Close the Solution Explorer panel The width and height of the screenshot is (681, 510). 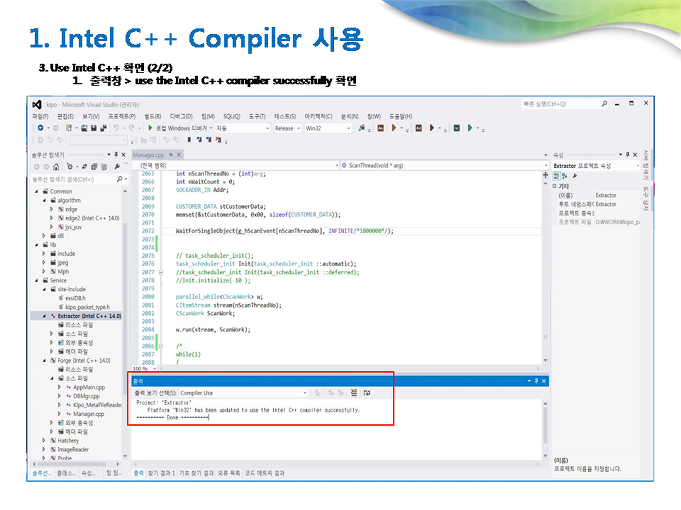(x=123, y=155)
